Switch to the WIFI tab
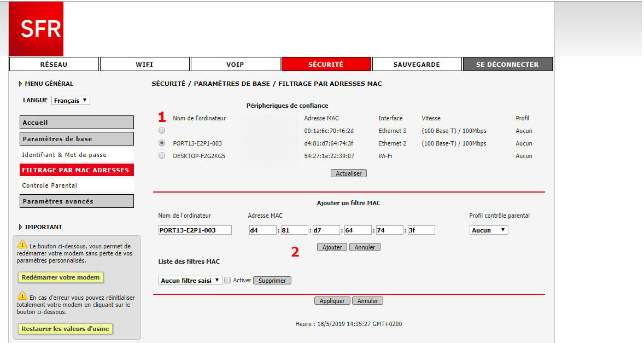644x343 pixels. [144, 64]
